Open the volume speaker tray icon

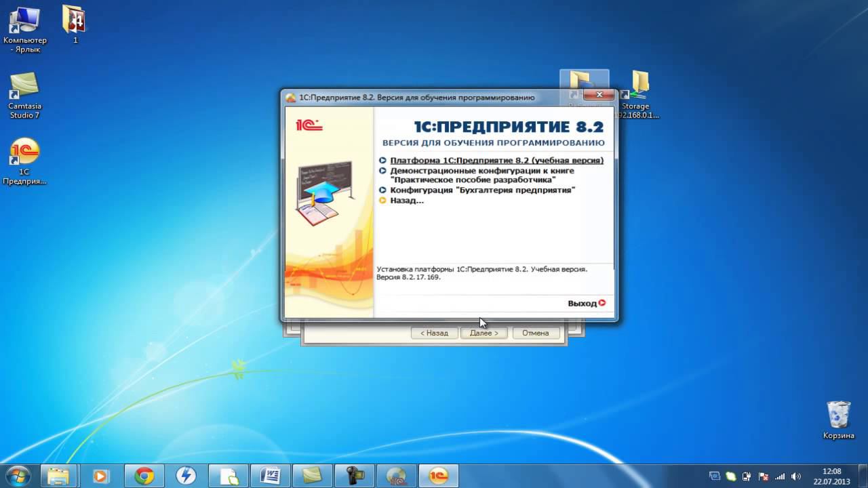796,476
